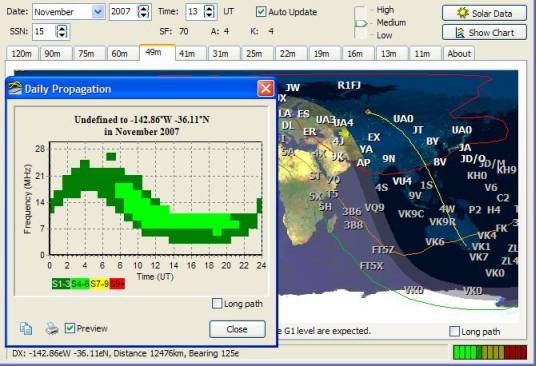Enable Long path in the dialog
536x366 pixels.
tap(217, 303)
